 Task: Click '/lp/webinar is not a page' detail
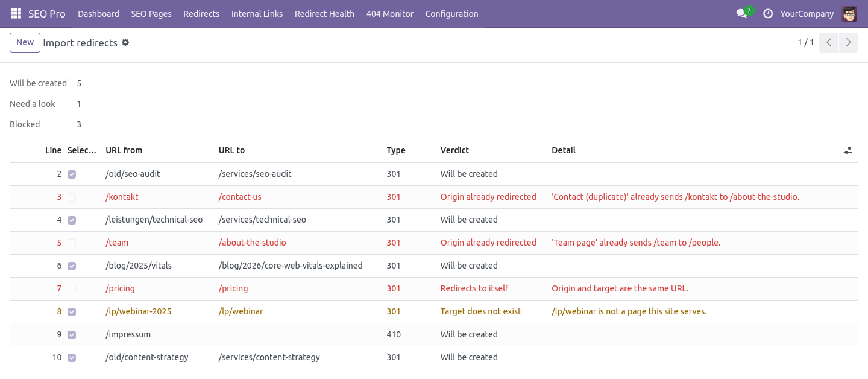point(629,311)
